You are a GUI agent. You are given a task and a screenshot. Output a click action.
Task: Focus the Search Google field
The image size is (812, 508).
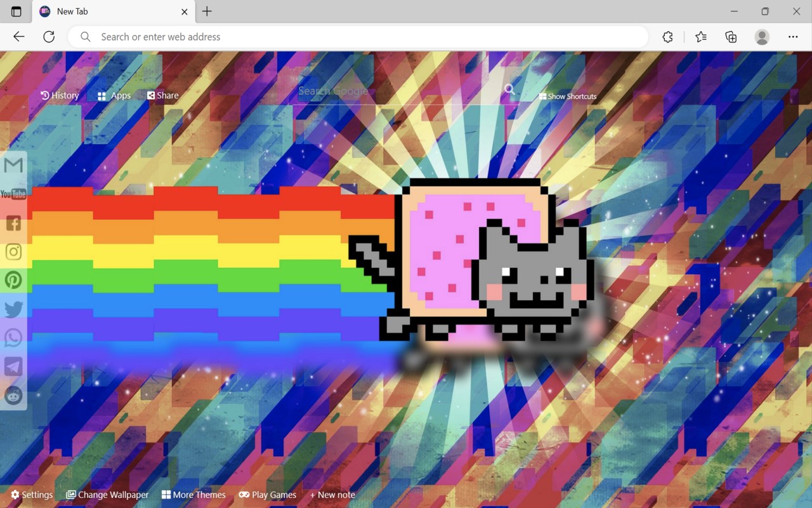[x=396, y=91]
